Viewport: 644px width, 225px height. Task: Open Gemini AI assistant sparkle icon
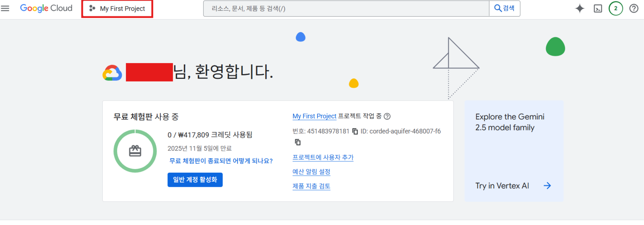pyautogui.click(x=580, y=8)
